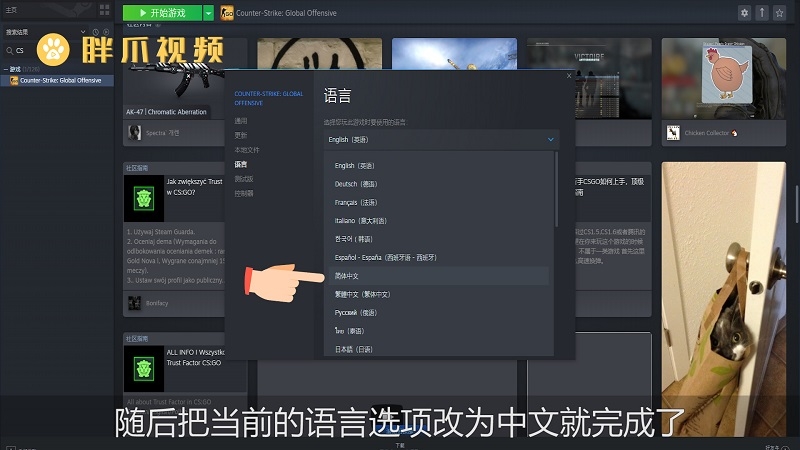Open 语言 tab in properties dialog
This screenshot has height=450, width=800.
(241, 164)
